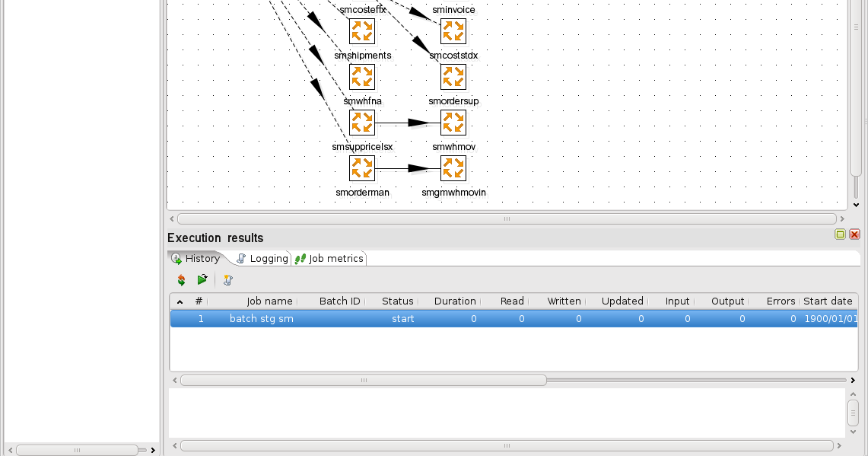Close the Execution results panel
Image resolution: width=868 pixels, height=456 pixels.
(x=854, y=234)
